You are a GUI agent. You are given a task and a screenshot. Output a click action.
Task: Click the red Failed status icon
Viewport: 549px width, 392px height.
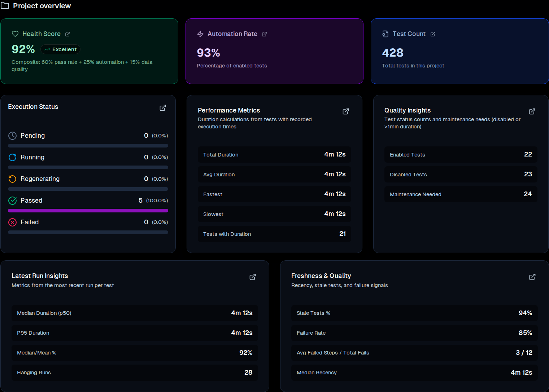[x=12, y=222]
